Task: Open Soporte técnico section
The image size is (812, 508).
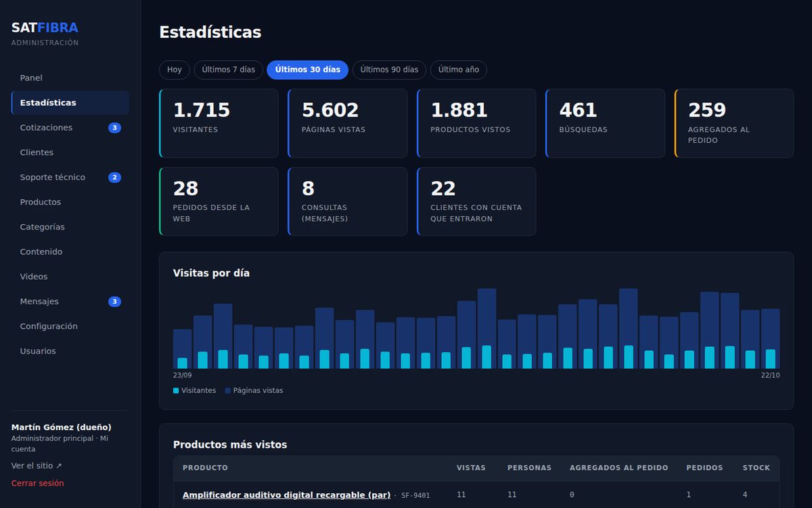Action: (70, 177)
